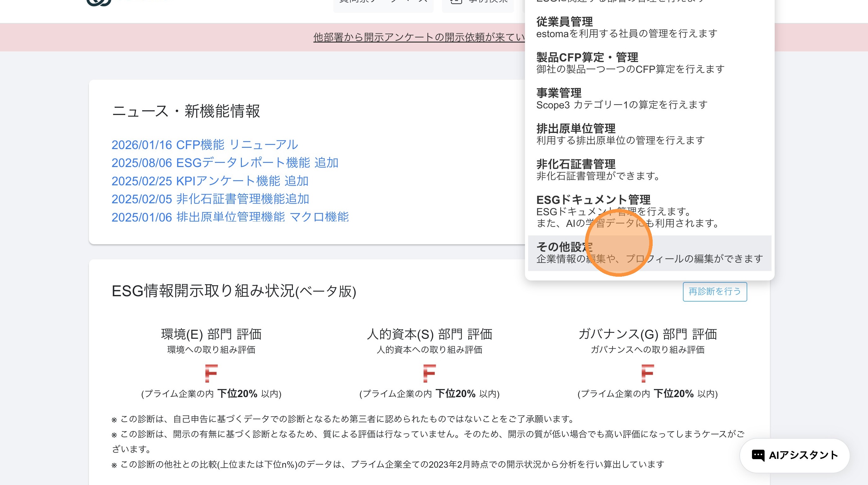Go to 非化石証書管理 in the menu

tap(649, 170)
